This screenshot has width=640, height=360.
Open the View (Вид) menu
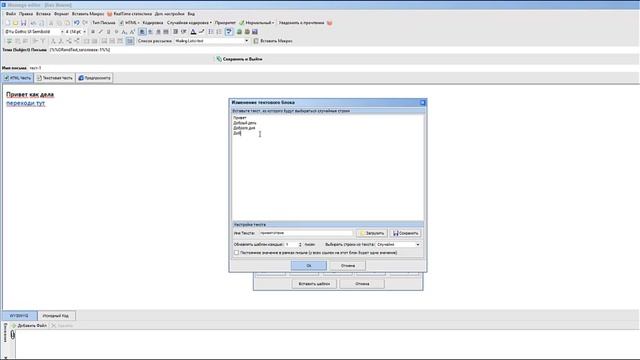tap(191, 14)
